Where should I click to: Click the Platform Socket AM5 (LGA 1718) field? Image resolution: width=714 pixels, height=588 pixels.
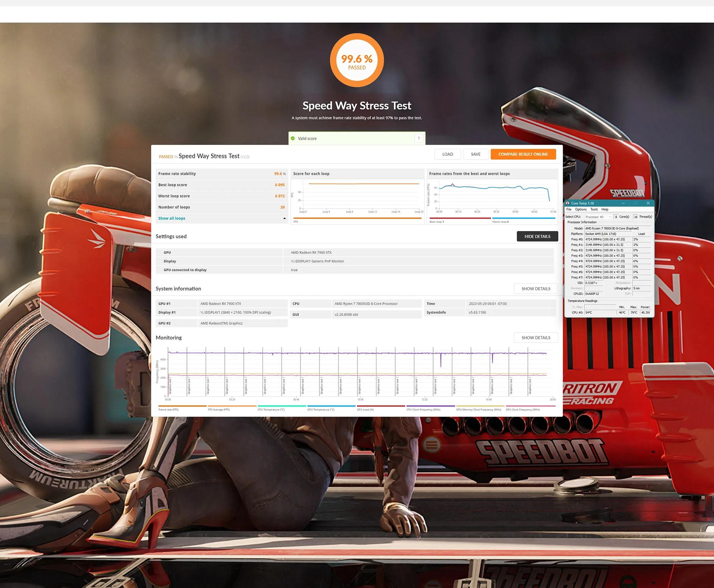pos(608,234)
